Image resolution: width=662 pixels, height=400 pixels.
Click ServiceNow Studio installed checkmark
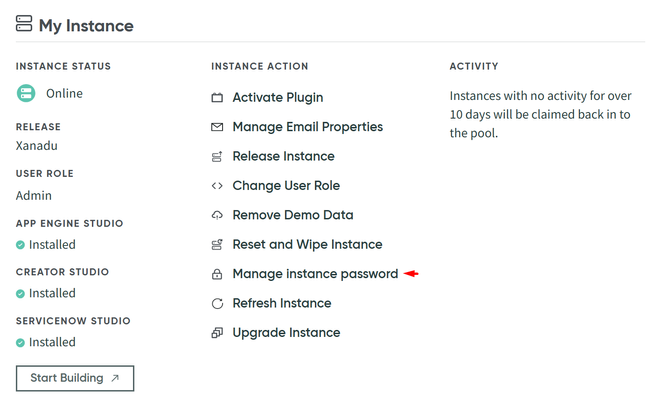[20, 343]
